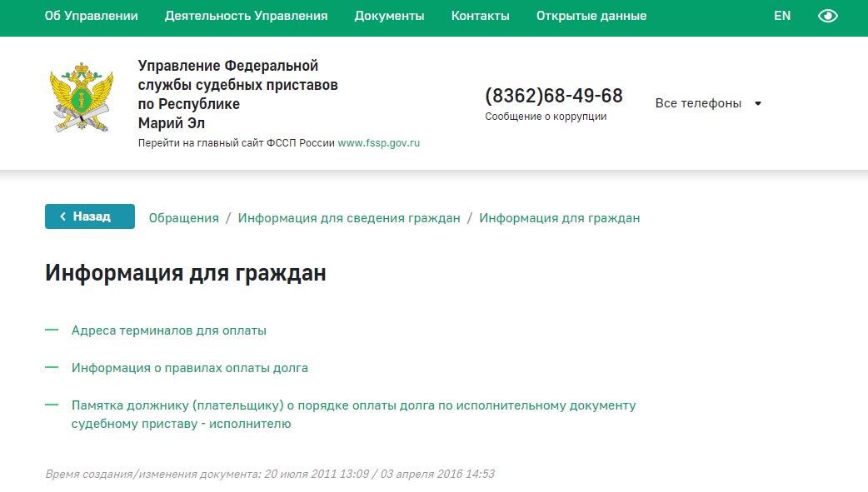Open the visually impaired version via eye icon
The height and width of the screenshot is (492, 868).
827,15
